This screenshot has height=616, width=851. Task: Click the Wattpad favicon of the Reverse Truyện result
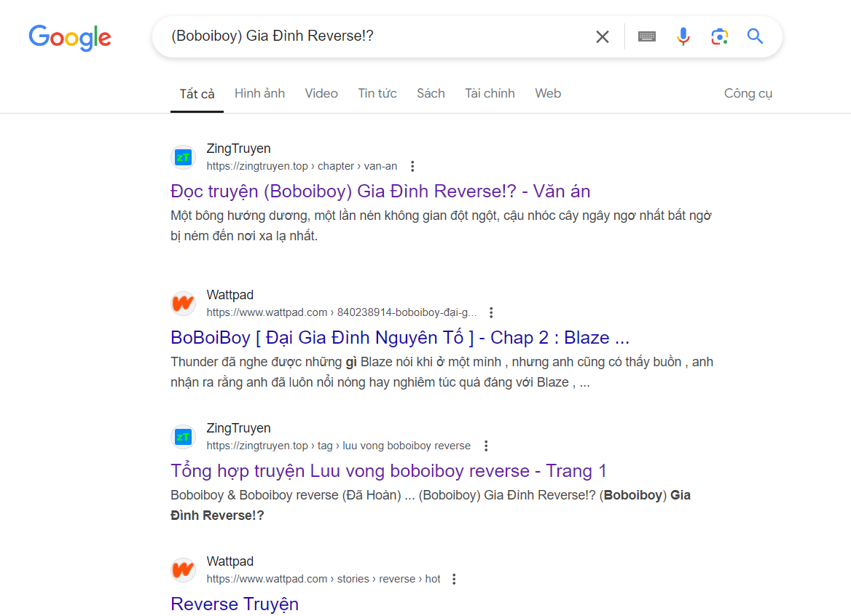coord(184,570)
